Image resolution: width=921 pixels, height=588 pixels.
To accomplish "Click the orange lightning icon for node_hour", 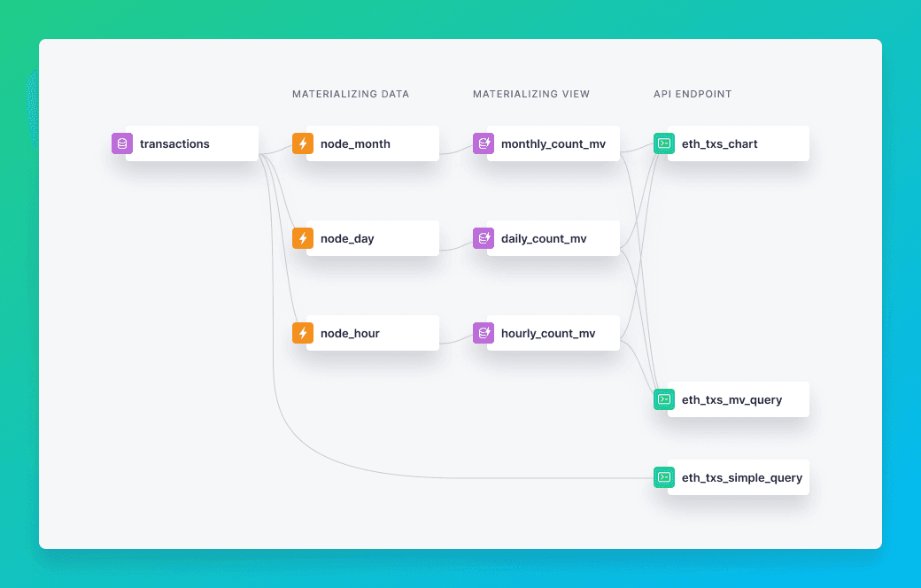I will coord(303,333).
